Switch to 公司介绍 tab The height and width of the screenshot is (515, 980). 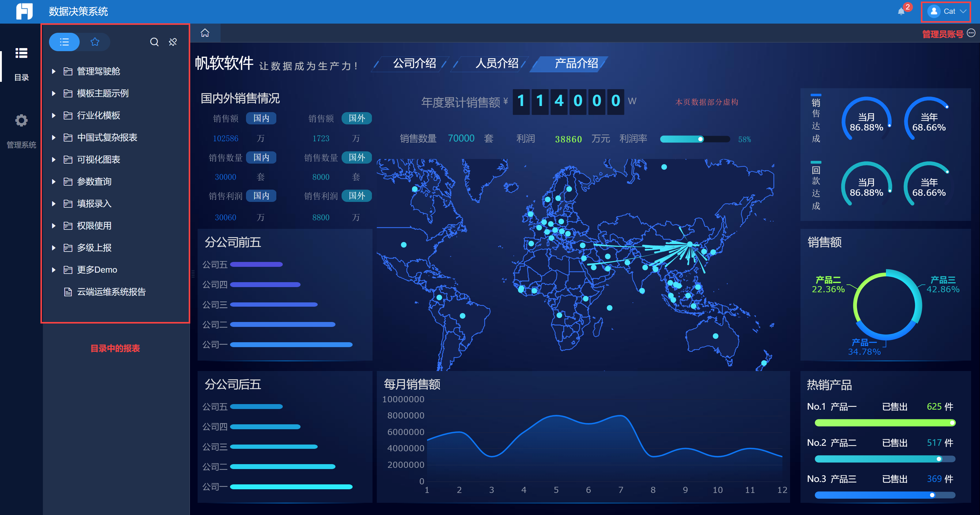pos(414,63)
